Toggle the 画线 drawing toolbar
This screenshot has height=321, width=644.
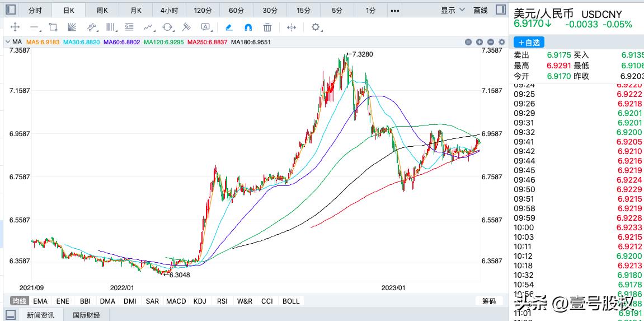click(x=480, y=10)
